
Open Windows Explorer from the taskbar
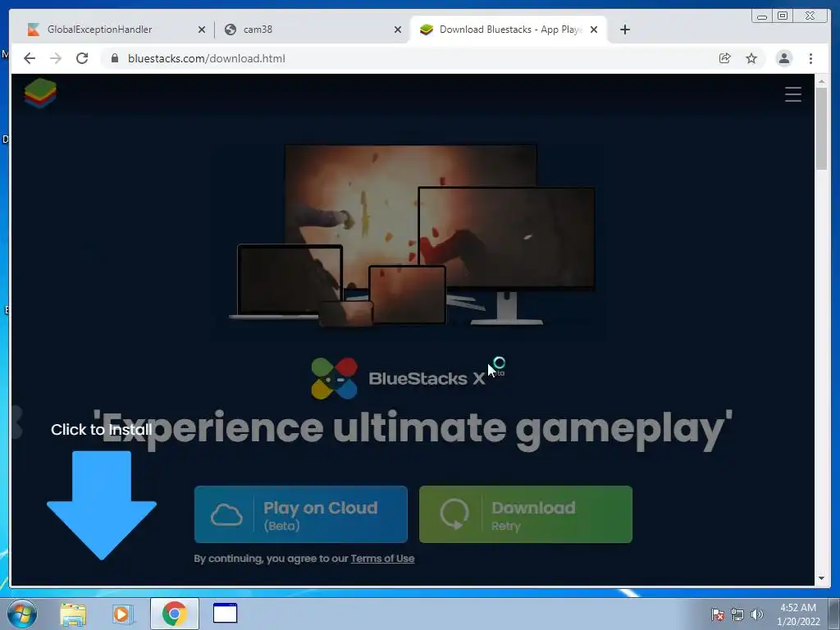coord(73,614)
